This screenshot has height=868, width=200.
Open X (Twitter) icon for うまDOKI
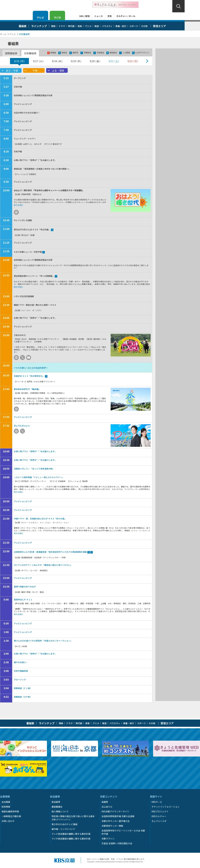[x=22, y=358]
